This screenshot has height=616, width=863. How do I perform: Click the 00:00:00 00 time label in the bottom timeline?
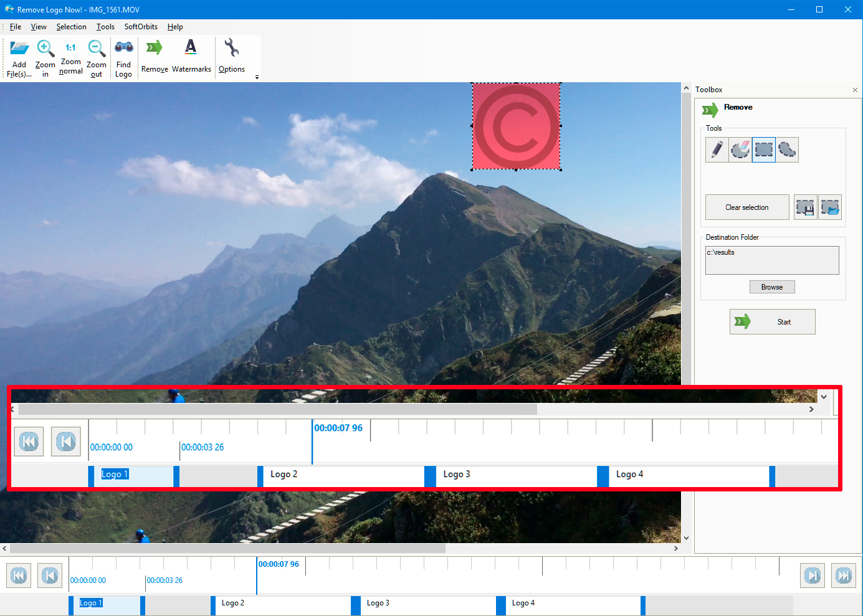pos(88,580)
